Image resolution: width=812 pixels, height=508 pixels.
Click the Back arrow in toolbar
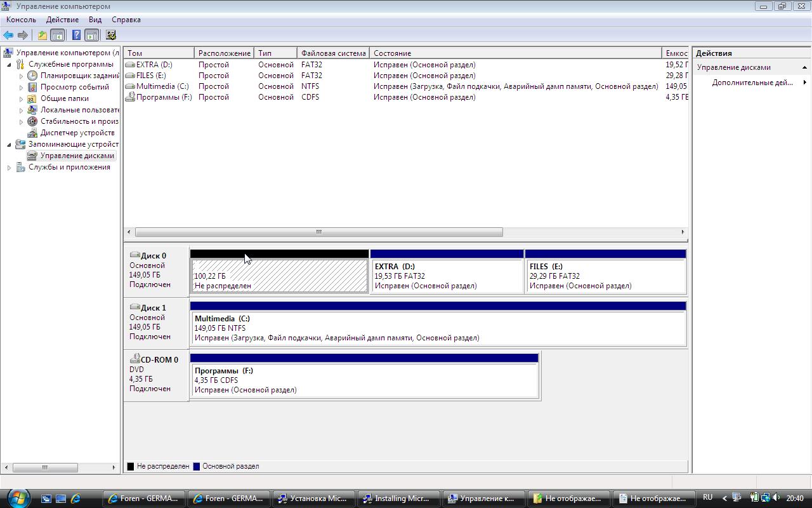tap(8, 36)
